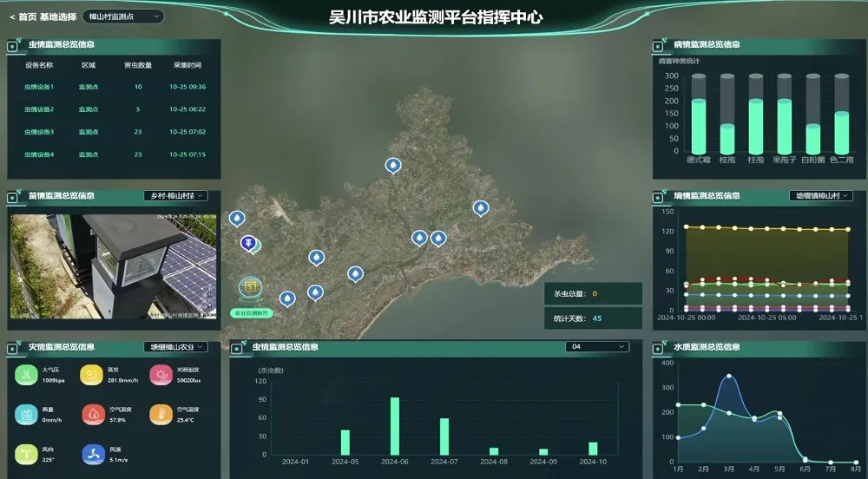Click the seedling monitoring camera image
The height and width of the screenshot is (479, 868).
[113, 267]
